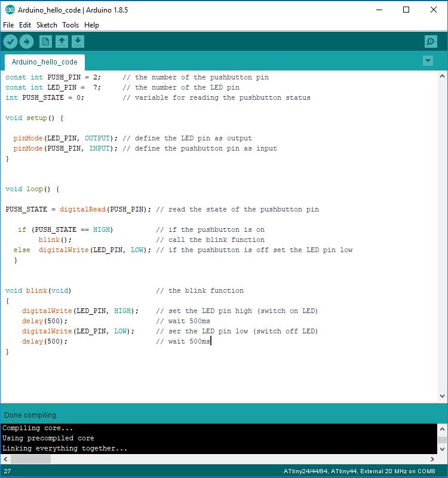Click console scrollbar up arrow

[442, 429]
